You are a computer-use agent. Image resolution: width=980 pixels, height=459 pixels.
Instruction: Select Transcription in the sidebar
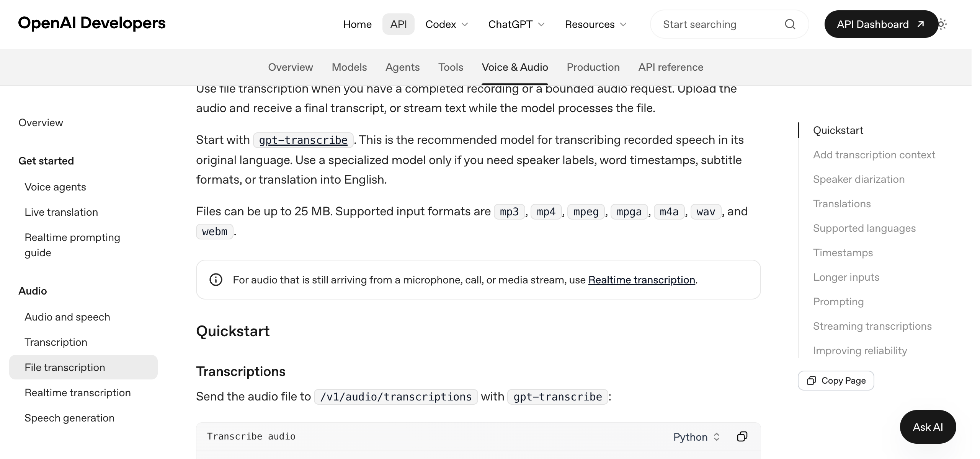click(56, 342)
